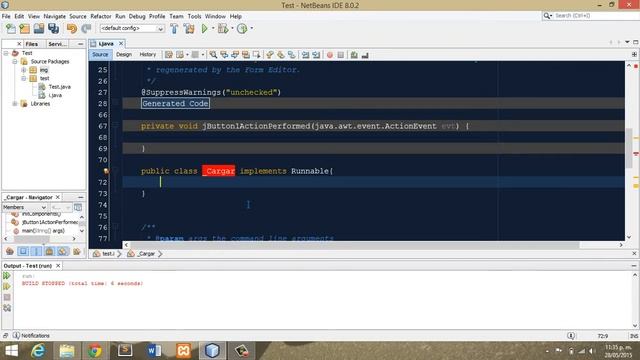Open Microsoft Word from taskbar
The image size is (640, 360).
click(154, 350)
